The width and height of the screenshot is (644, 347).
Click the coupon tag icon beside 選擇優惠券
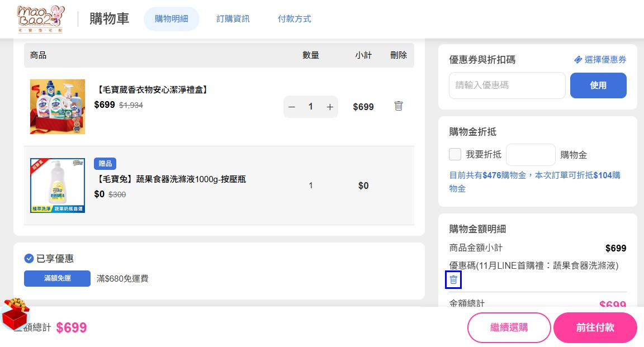click(x=578, y=60)
